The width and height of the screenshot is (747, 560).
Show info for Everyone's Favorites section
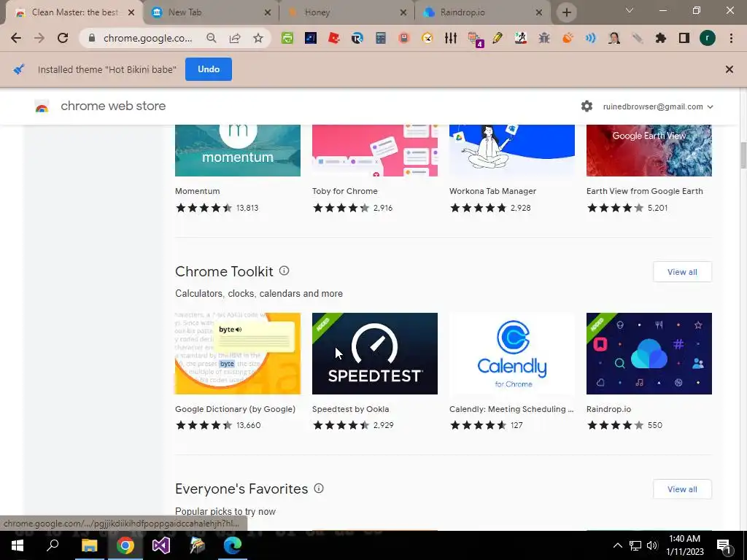[x=319, y=488]
